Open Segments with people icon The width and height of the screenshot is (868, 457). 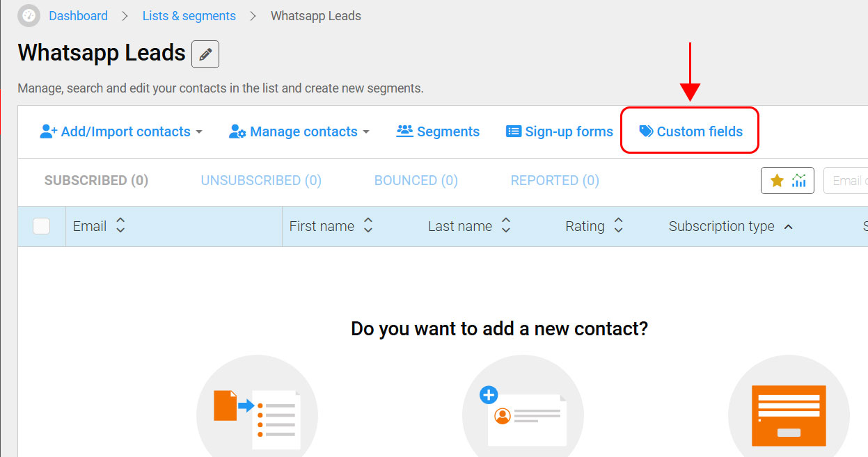click(x=438, y=131)
